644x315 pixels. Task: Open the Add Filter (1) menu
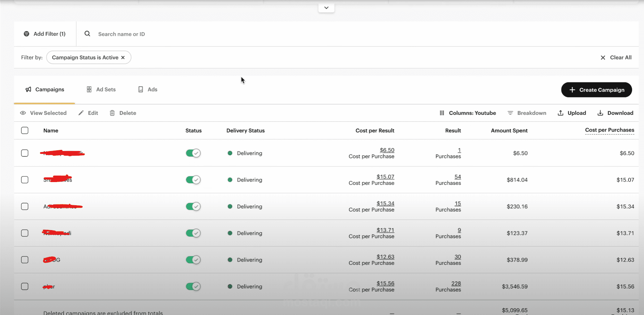pos(45,34)
